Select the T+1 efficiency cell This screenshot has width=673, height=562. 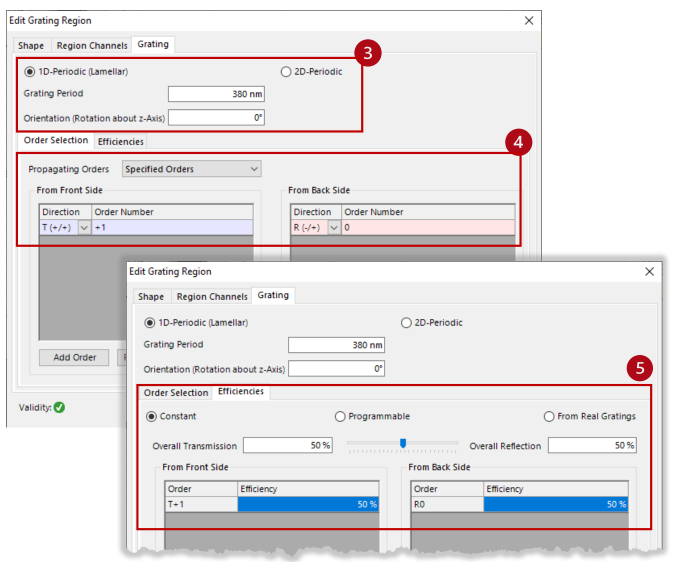tap(308, 504)
